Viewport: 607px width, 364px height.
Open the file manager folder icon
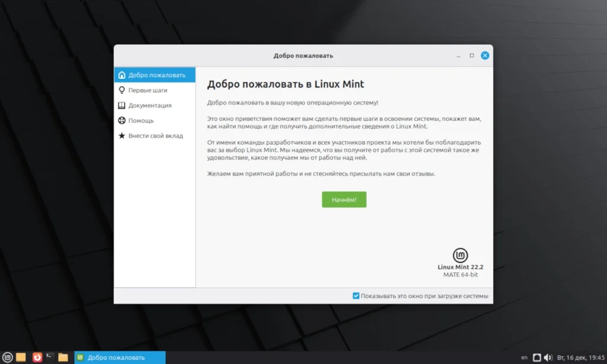point(63,357)
